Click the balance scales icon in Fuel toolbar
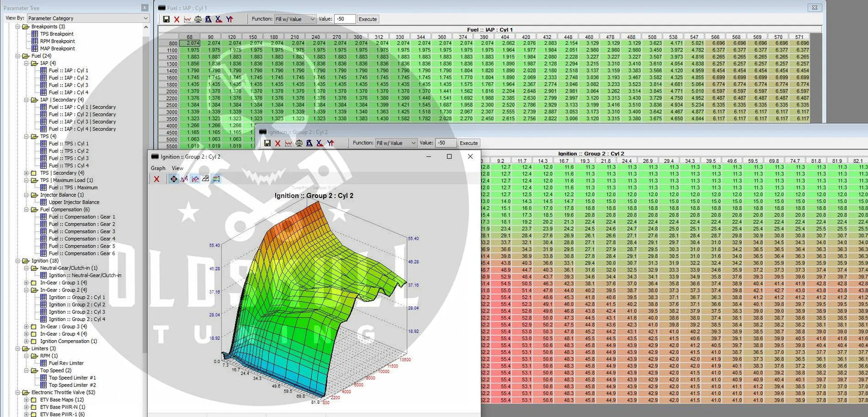 pos(198,19)
